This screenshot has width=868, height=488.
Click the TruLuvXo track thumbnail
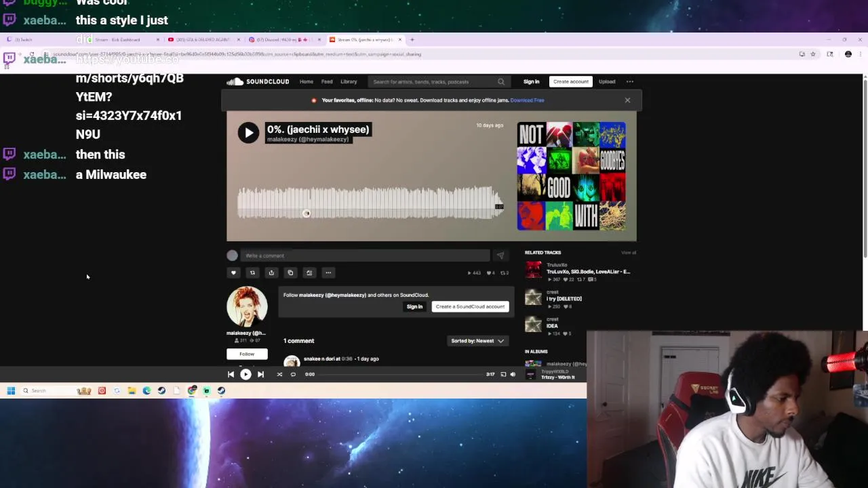[534, 270]
